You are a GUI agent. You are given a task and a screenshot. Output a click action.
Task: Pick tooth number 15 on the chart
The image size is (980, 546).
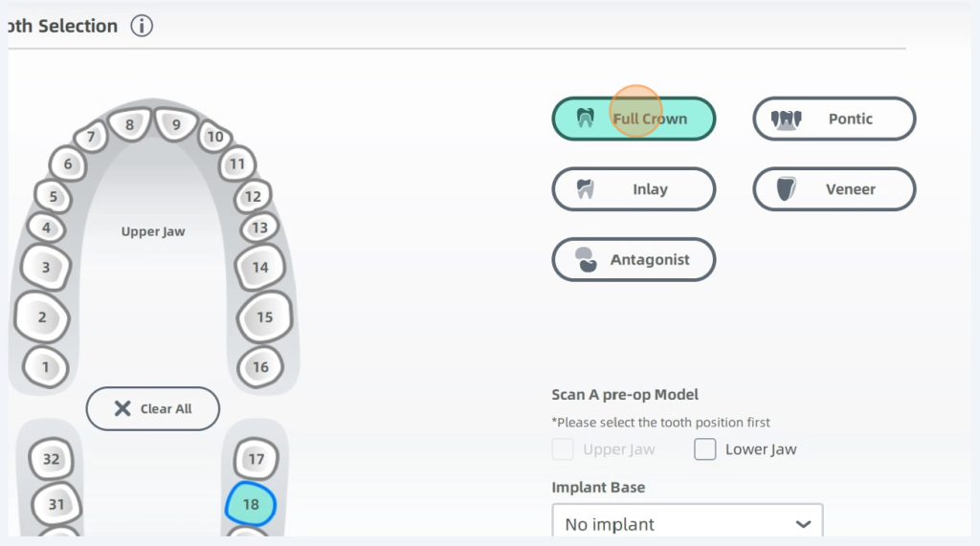coord(264,317)
